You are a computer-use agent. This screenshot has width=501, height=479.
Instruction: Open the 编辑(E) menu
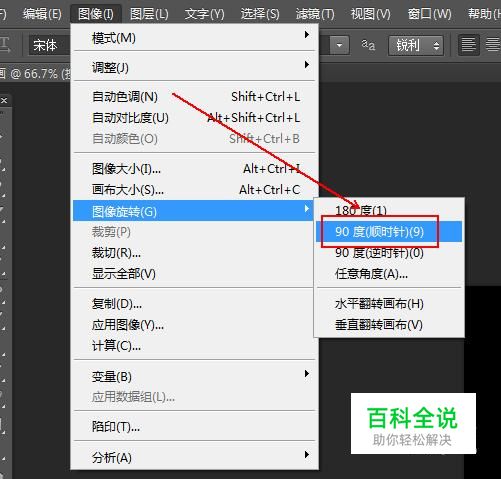pos(42,14)
